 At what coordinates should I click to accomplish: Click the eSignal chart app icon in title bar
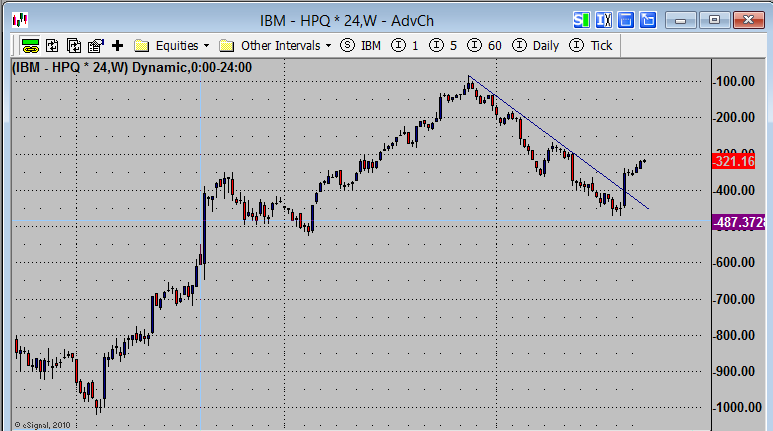pyautogui.click(x=20, y=20)
